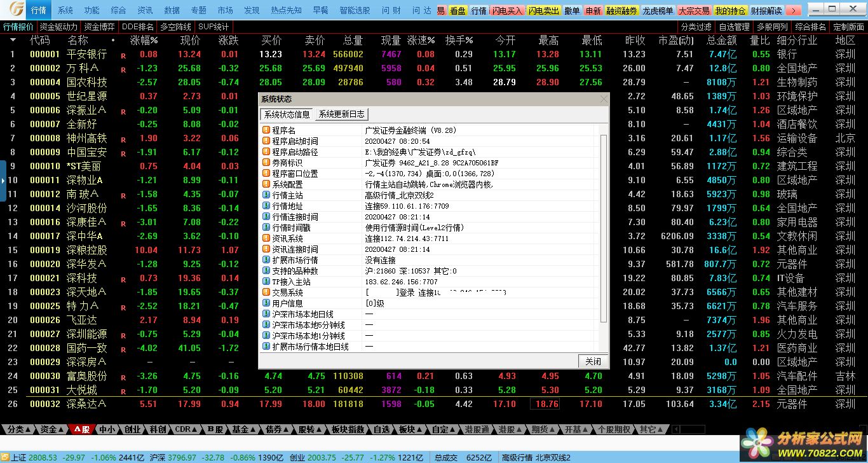Viewport: 868px width, 463px height.
Task: Click the 上证 index value 2808.53
Action: pyautogui.click(x=43, y=457)
